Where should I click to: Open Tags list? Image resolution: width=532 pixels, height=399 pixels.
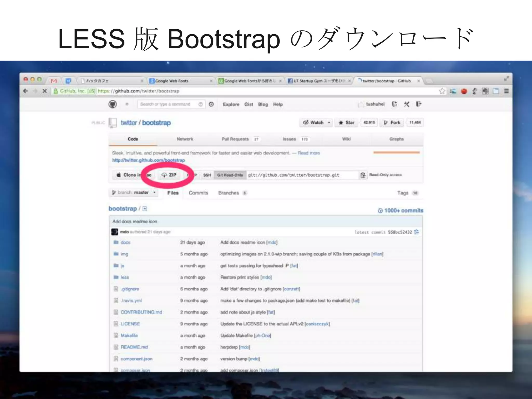[407, 193]
